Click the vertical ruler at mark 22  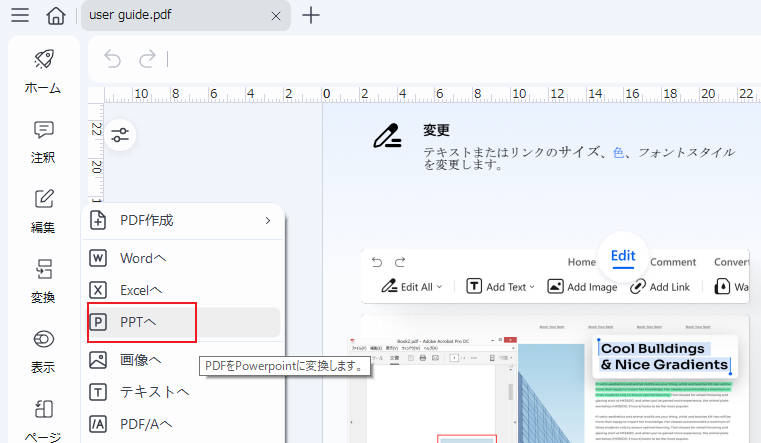coord(97,129)
